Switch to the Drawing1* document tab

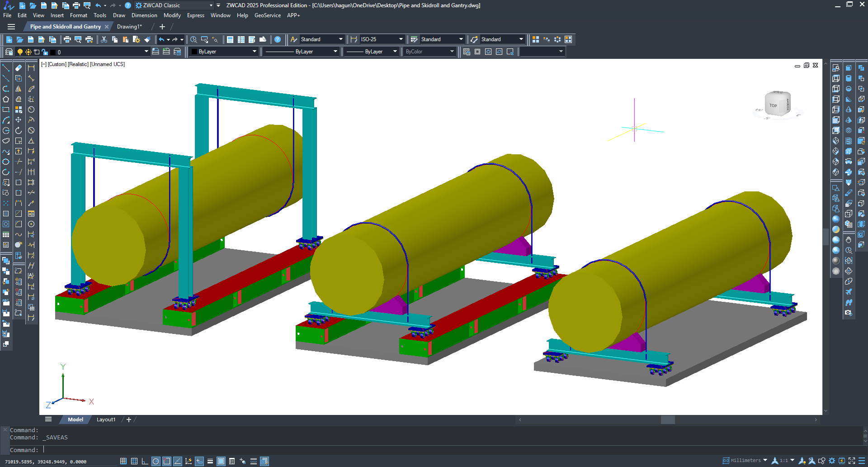(129, 27)
